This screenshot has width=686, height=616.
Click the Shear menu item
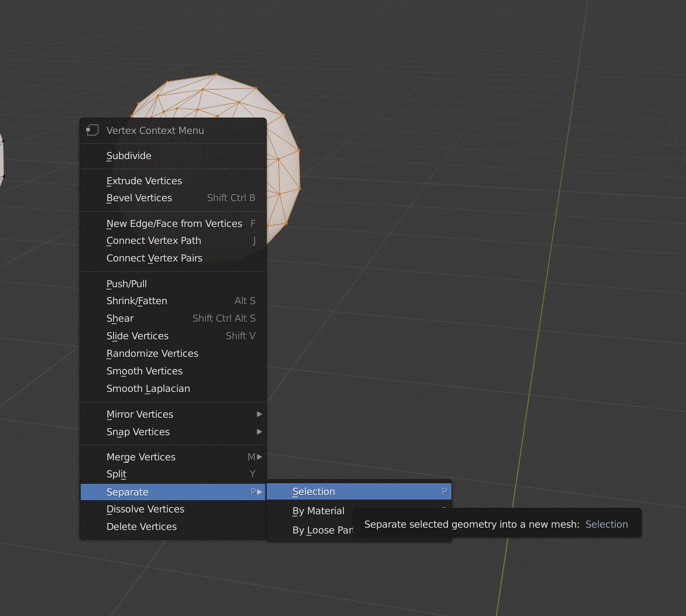click(x=173, y=318)
